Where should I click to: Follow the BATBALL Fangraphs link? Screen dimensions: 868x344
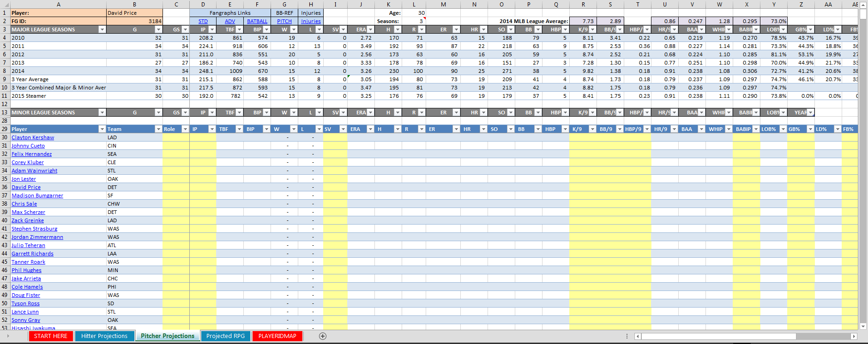tap(257, 21)
